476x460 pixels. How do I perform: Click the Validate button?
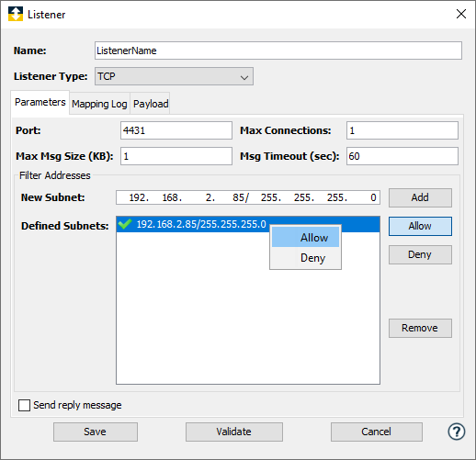point(234,432)
